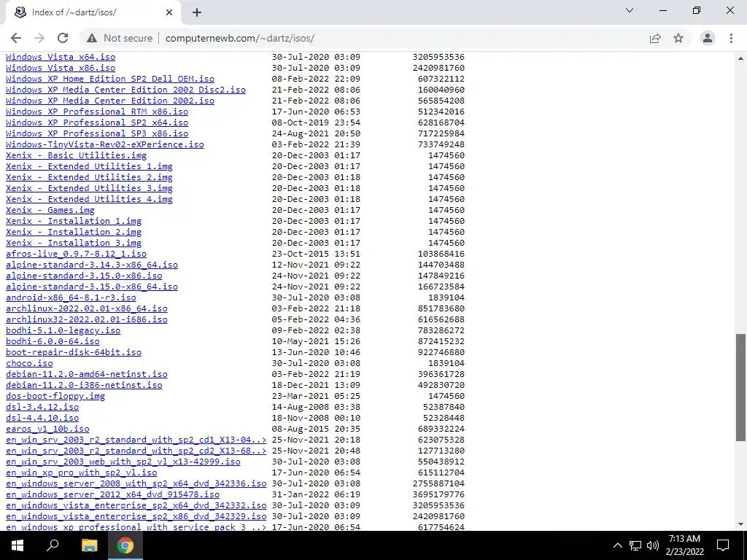Click aros_v1_10b.iso link
Image resolution: width=747 pixels, height=560 pixels.
click(x=47, y=429)
